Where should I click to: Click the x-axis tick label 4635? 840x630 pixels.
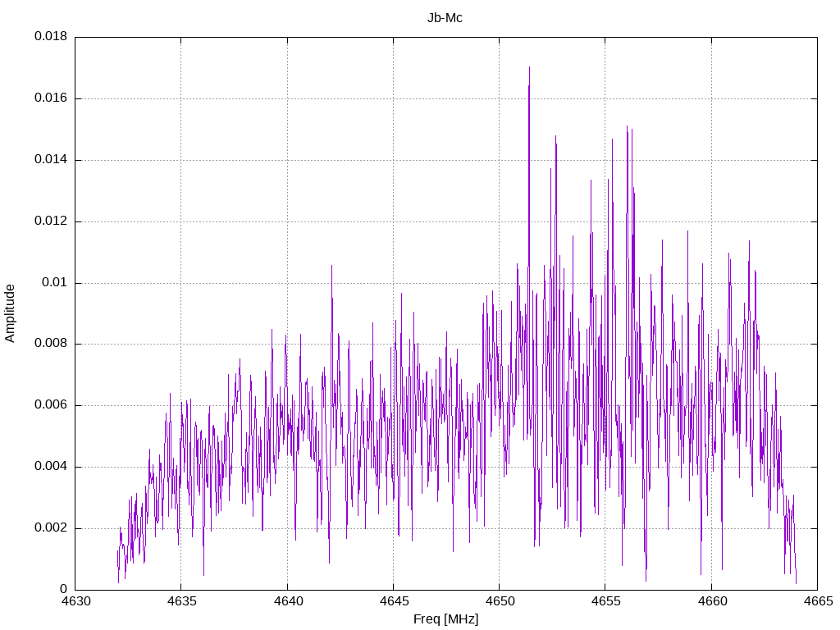click(x=181, y=601)
